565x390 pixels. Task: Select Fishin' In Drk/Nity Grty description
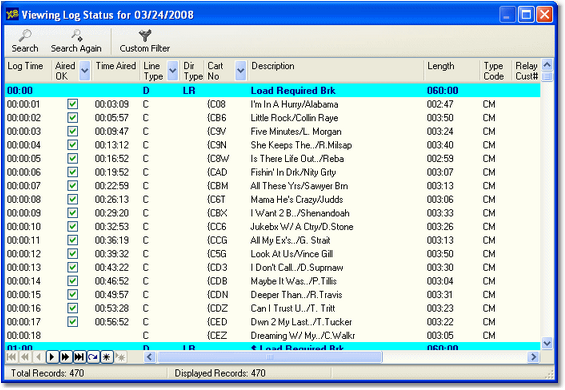tap(293, 172)
